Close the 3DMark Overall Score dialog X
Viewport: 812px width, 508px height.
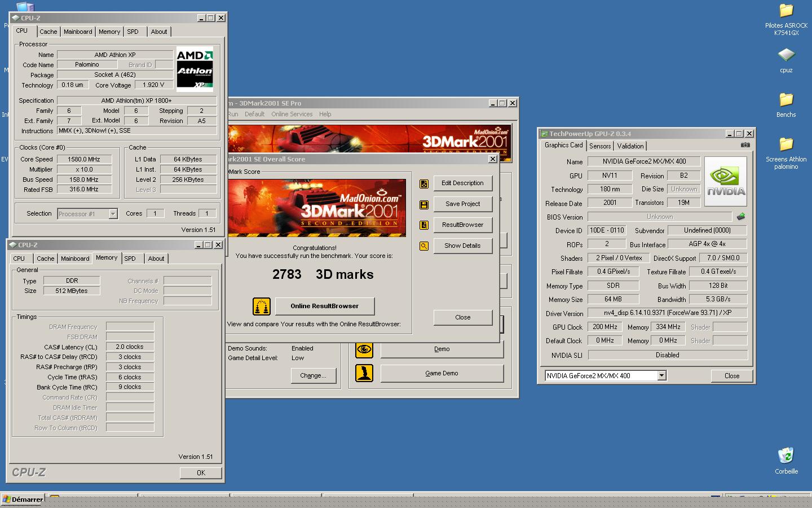tap(492, 159)
